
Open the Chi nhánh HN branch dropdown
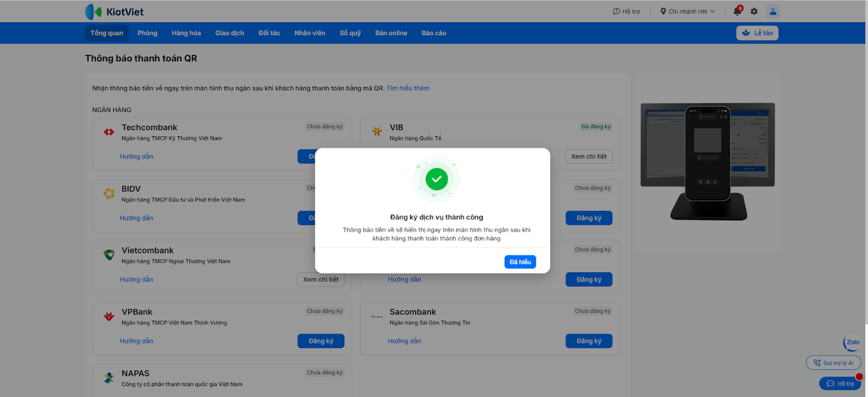click(688, 11)
